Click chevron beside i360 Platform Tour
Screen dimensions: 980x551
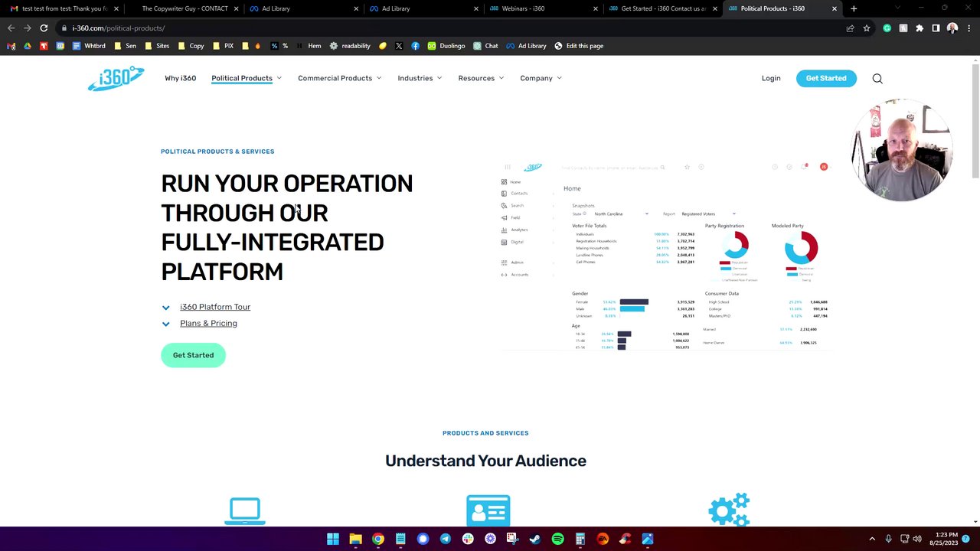point(165,308)
